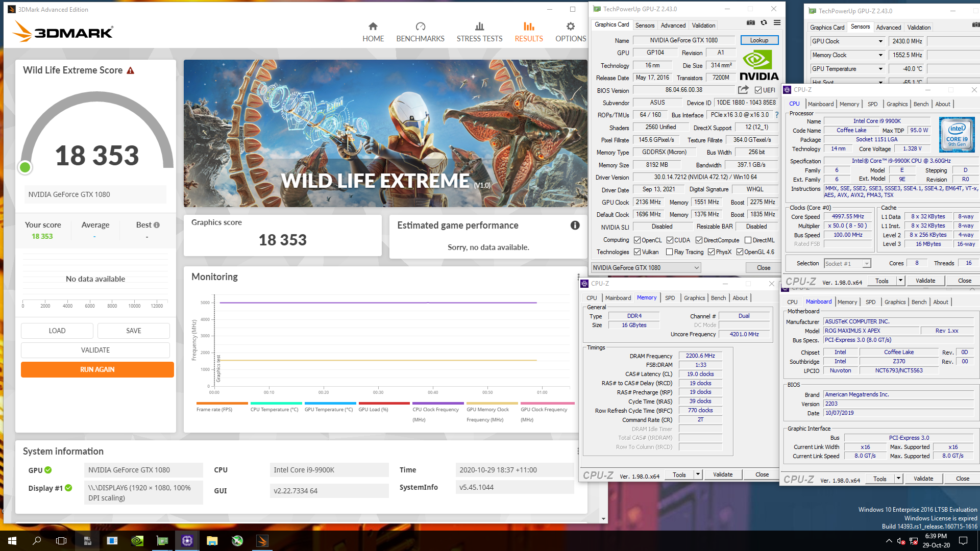Click CPU Clock Frequency purple legend swatch
The width and height of the screenshot is (980, 551).
coord(438,404)
